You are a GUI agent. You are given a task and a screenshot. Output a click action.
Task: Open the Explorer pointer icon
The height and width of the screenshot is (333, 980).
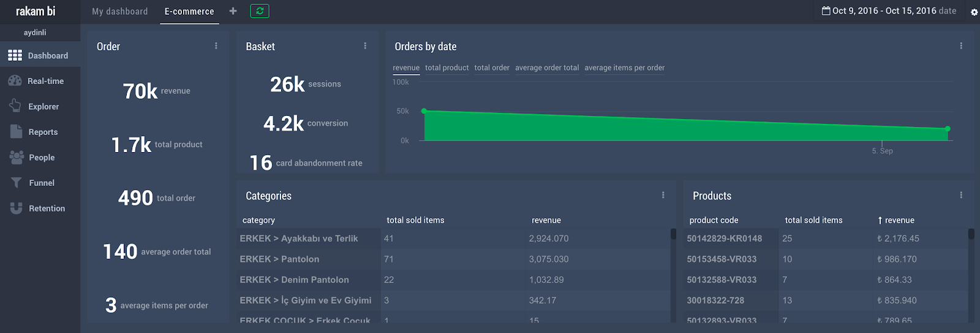[15, 106]
